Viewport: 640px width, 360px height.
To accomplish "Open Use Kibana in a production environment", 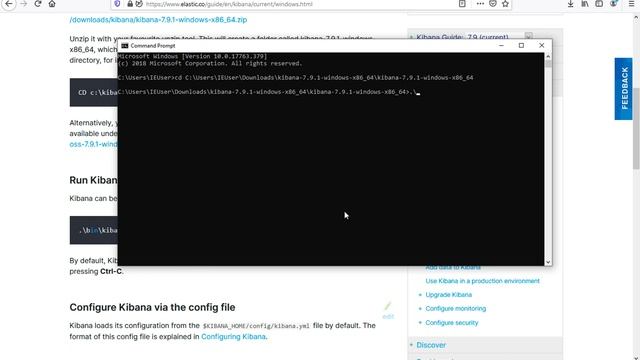I will pyautogui.click(x=482, y=281).
